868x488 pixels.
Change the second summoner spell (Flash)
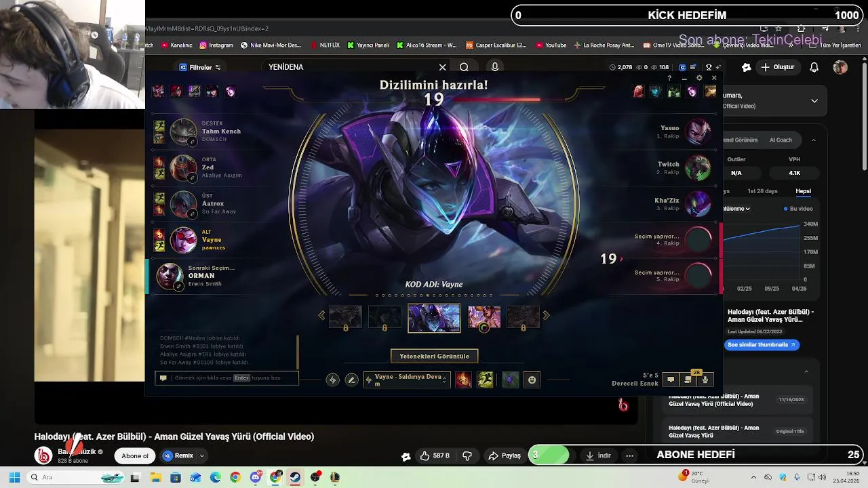pyautogui.click(x=485, y=380)
